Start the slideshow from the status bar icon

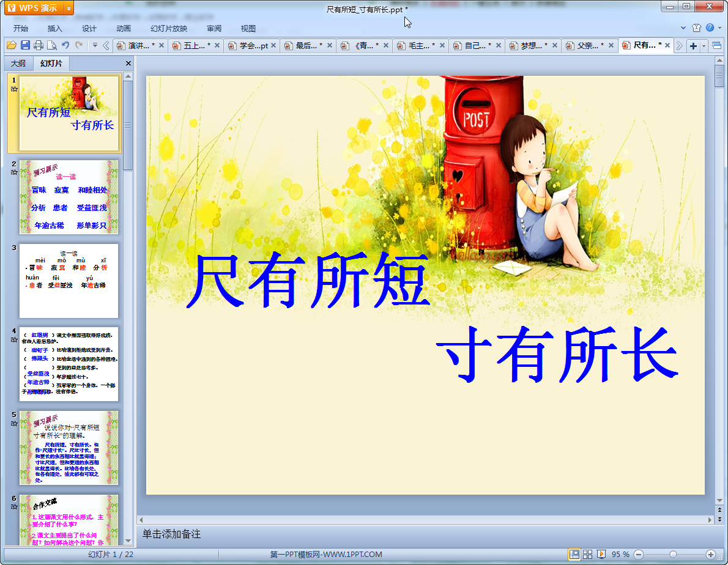click(x=601, y=555)
